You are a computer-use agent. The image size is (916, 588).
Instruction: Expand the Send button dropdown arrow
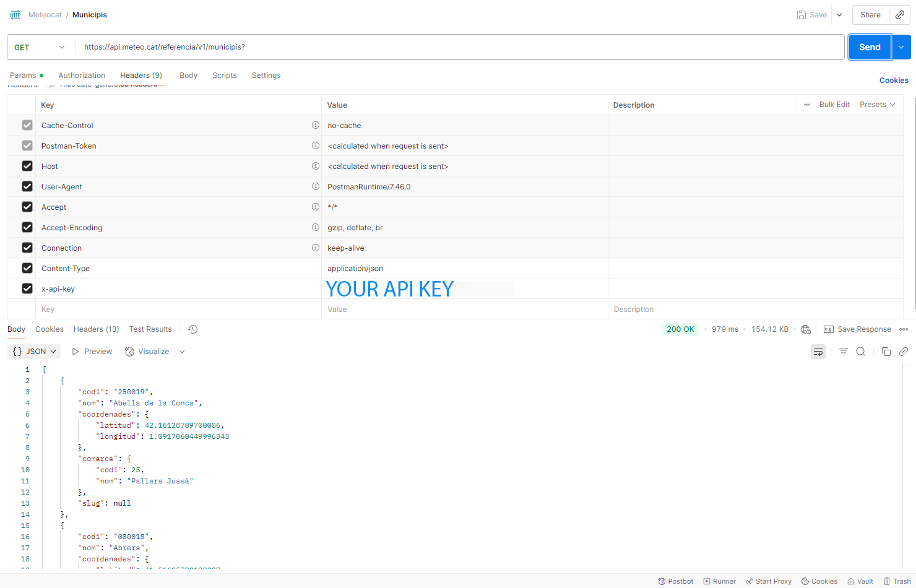(x=901, y=47)
